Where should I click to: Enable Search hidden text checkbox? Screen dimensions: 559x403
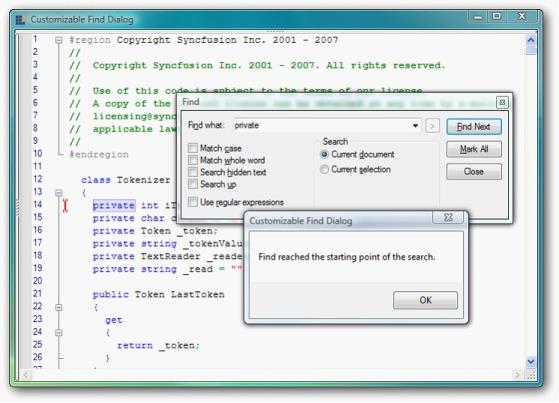pyautogui.click(x=193, y=172)
